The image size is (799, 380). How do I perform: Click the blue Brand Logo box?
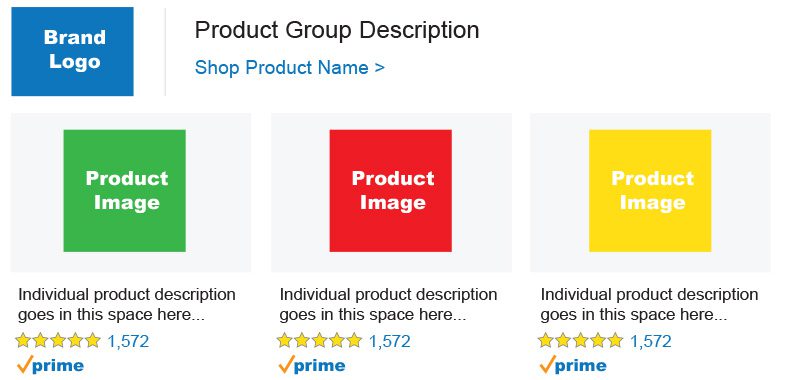tap(72, 51)
